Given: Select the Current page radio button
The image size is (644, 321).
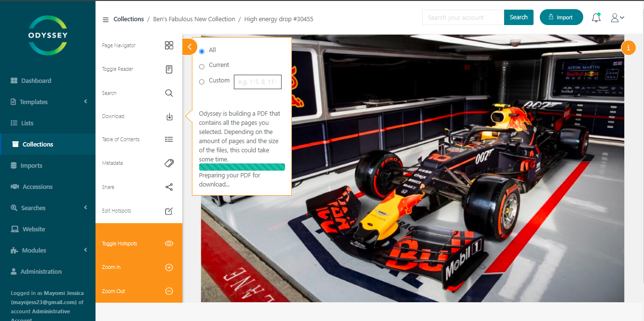Looking at the screenshot, I should coord(202,67).
